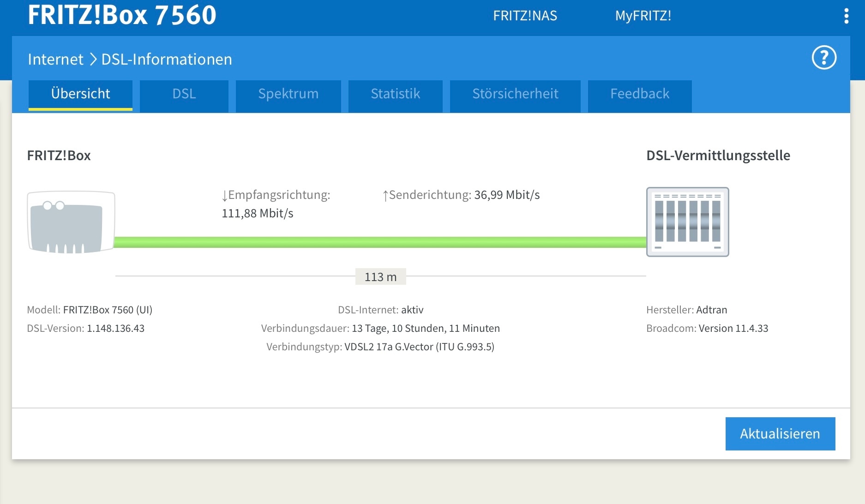Click the DSL exchange rack image
865x504 pixels.
687,222
